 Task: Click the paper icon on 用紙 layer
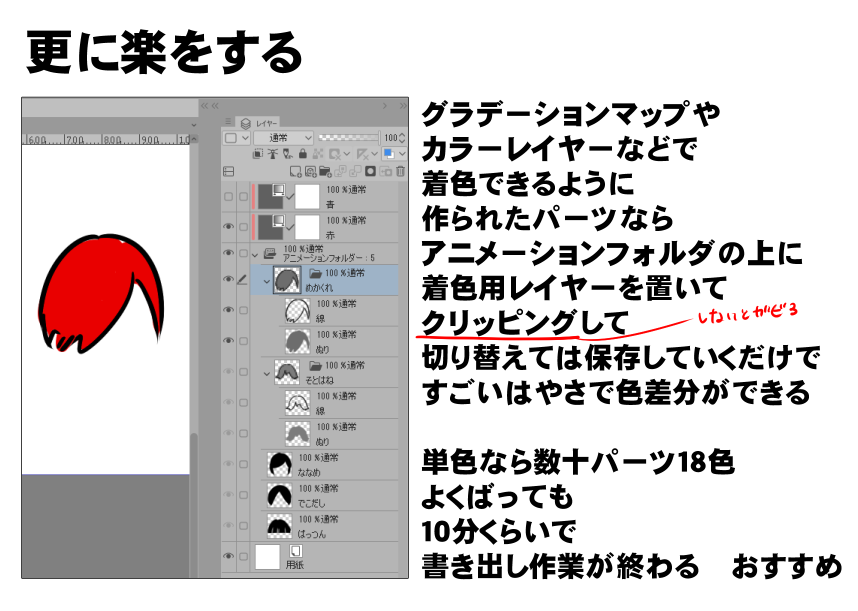(x=296, y=551)
